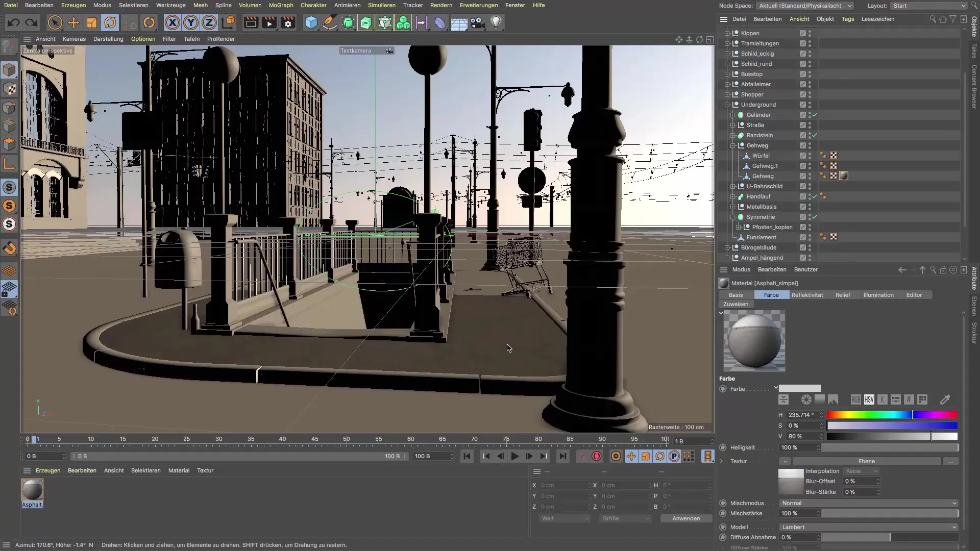Toggle the Farbe channel radio button
Image resolution: width=980 pixels, height=551 pixels.
coord(723,389)
